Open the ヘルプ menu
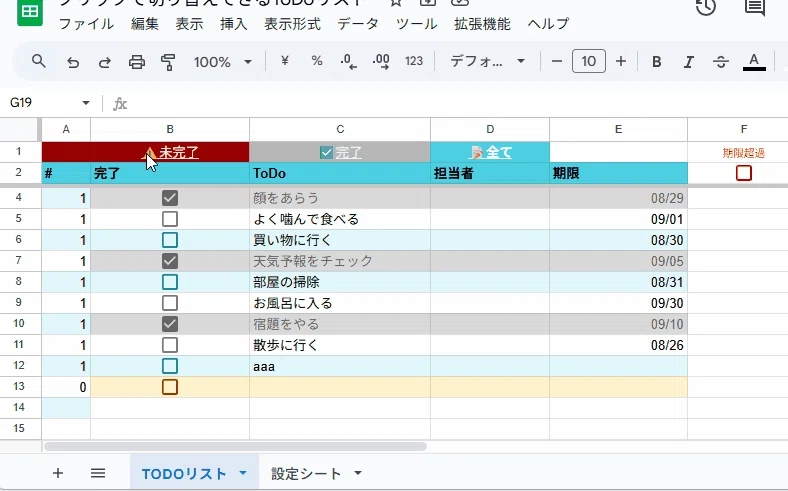788x491 pixels. click(548, 24)
